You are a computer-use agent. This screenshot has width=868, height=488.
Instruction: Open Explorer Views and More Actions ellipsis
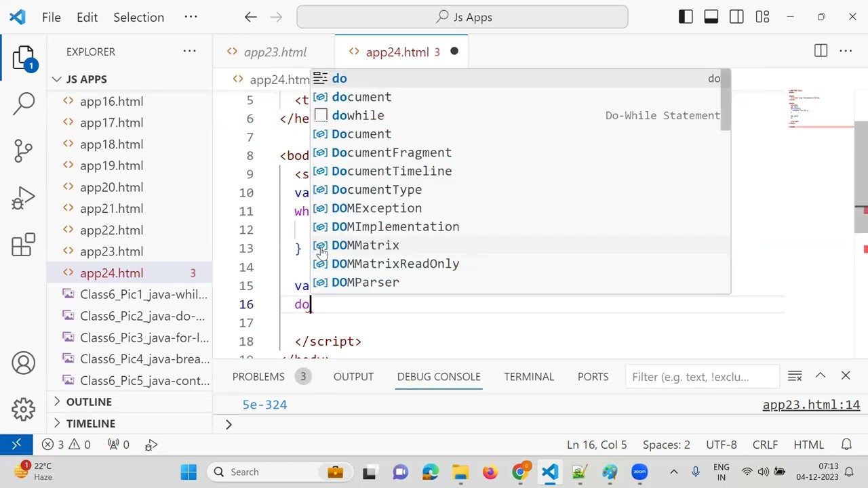click(189, 51)
